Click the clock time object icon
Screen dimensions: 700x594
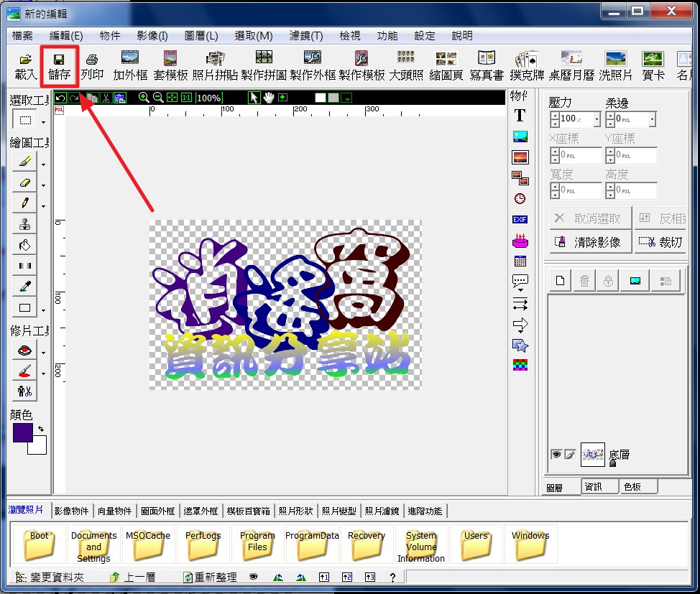pyautogui.click(x=520, y=198)
